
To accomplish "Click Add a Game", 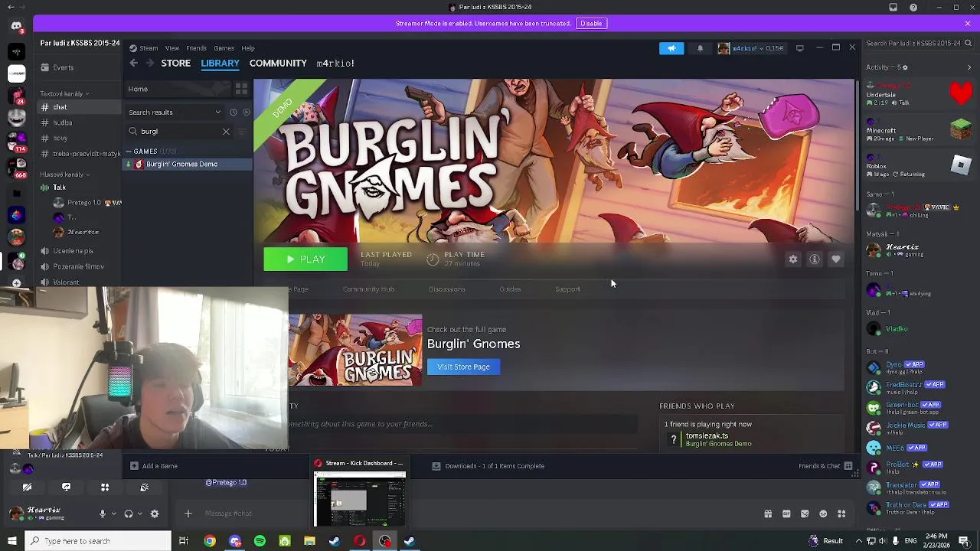I will click(x=154, y=466).
